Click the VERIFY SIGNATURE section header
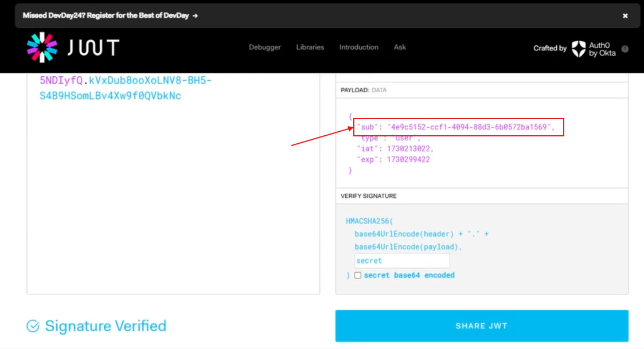Screen dimensions: 644x349 click(369, 196)
